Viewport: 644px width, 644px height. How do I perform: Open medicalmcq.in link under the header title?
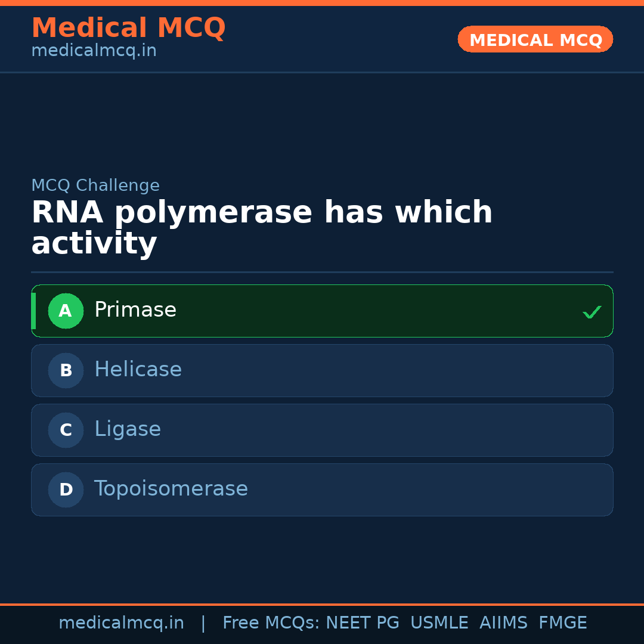(x=94, y=51)
